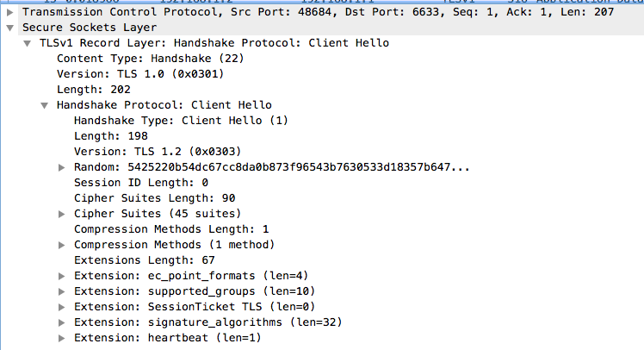This screenshot has height=350, width=644.
Task: Collapse the Handshake Protocol Client Hello node
Action: [44, 105]
